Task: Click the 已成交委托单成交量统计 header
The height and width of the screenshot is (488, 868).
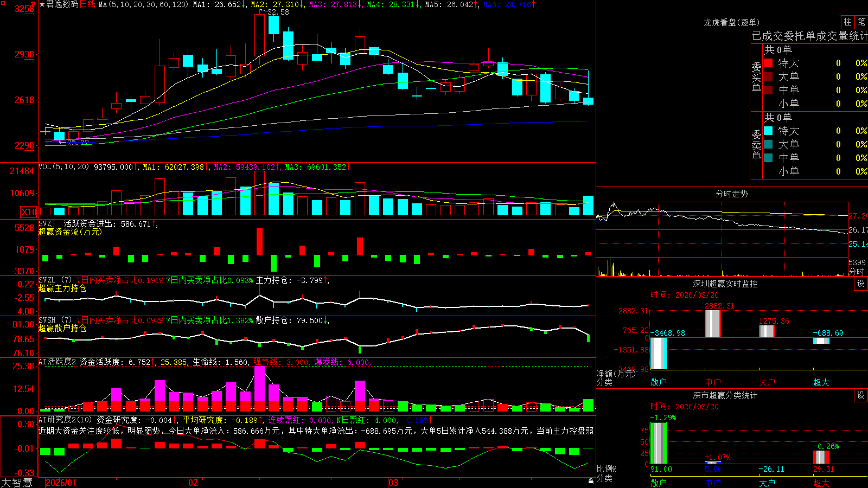Action: pos(809,36)
